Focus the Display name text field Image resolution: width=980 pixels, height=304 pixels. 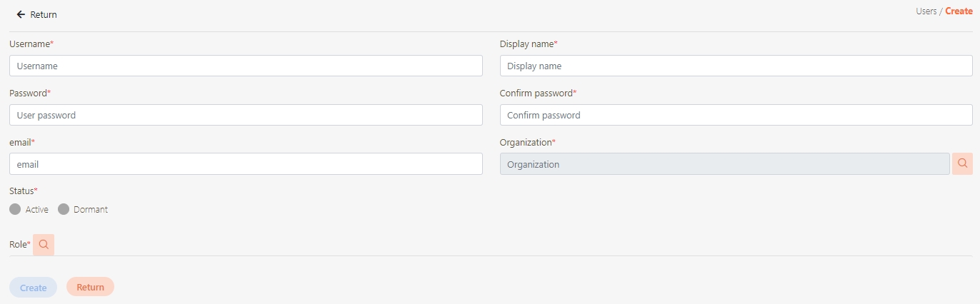coord(736,66)
